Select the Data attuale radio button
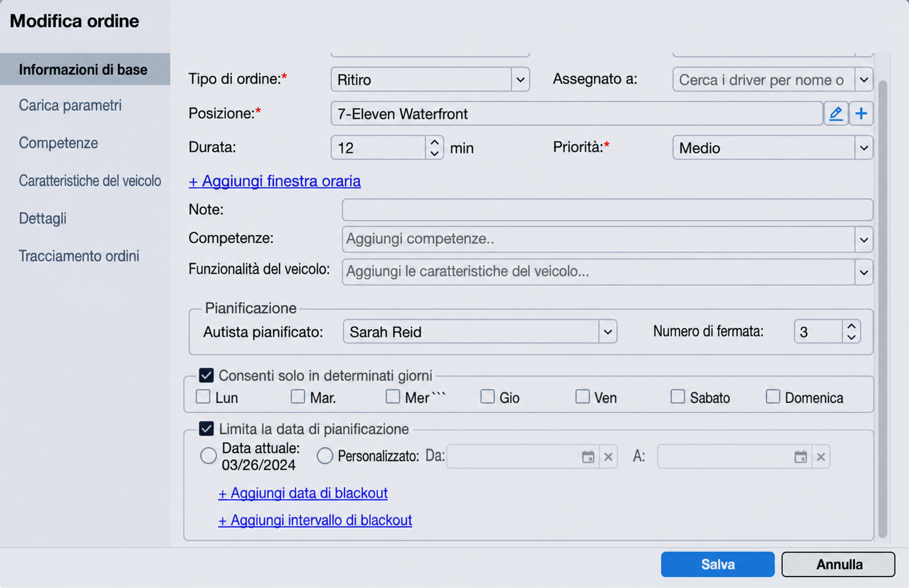 [x=209, y=456]
